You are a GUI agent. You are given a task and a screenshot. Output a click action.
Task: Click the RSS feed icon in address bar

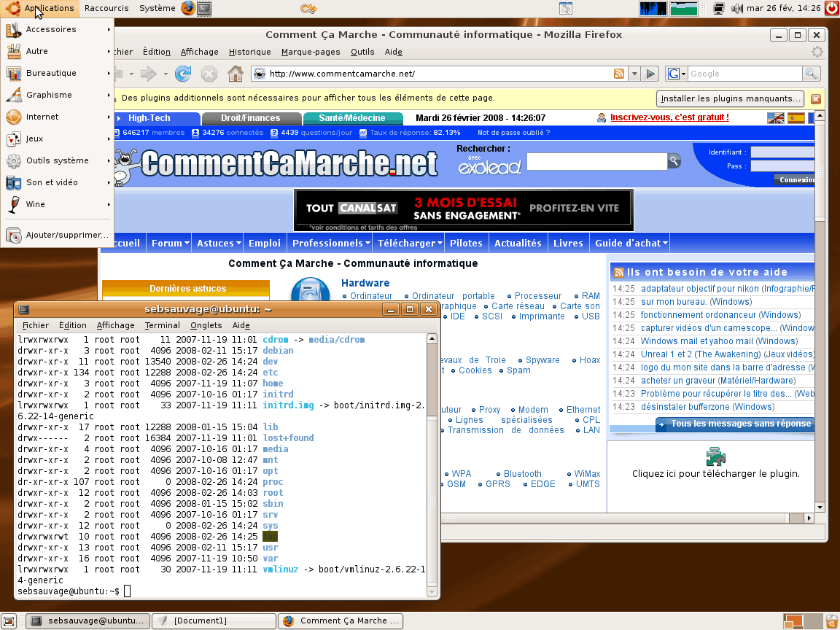coord(619,74)
